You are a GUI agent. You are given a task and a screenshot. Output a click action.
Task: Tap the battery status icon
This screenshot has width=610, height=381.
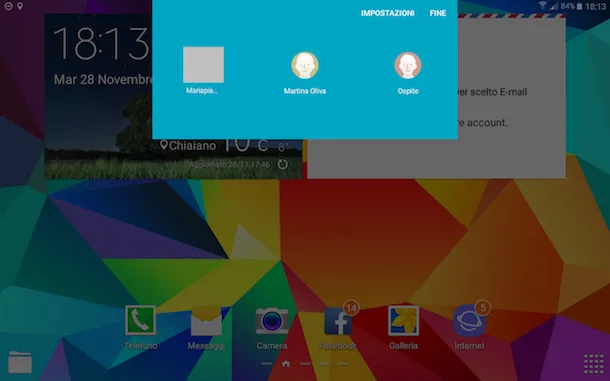[580, 6]
